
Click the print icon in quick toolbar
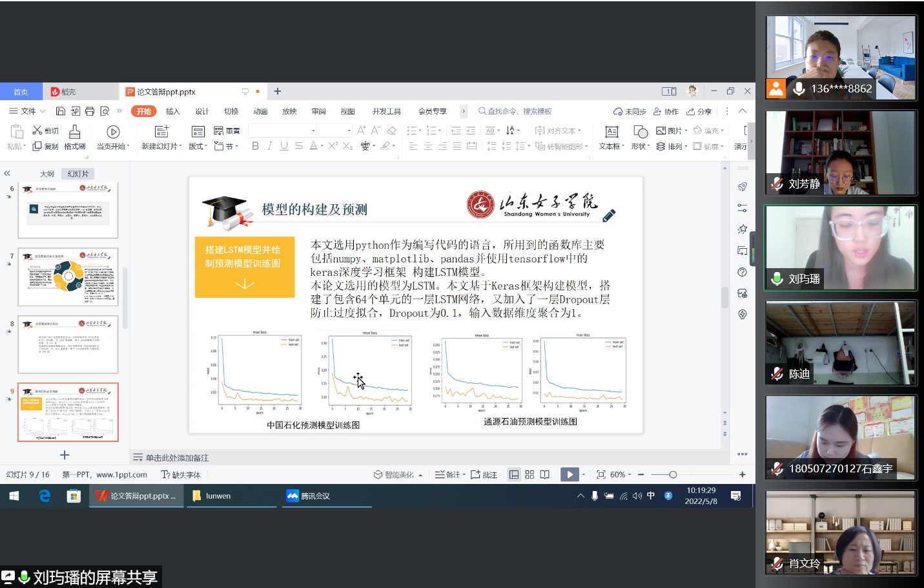[x=90, y=111]
